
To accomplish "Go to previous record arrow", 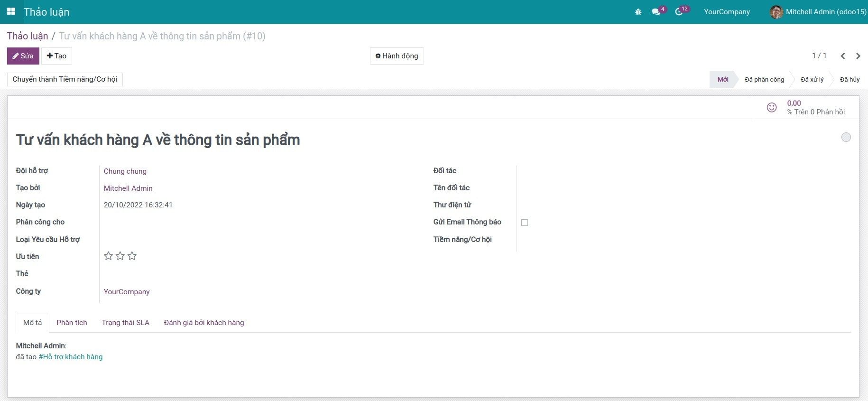I will coord(843,56).
